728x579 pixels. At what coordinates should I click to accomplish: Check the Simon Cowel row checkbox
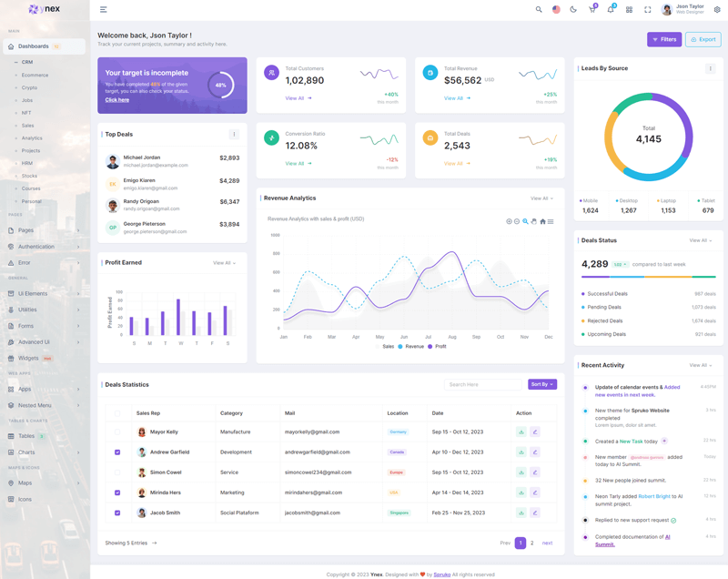click(117, 472)
